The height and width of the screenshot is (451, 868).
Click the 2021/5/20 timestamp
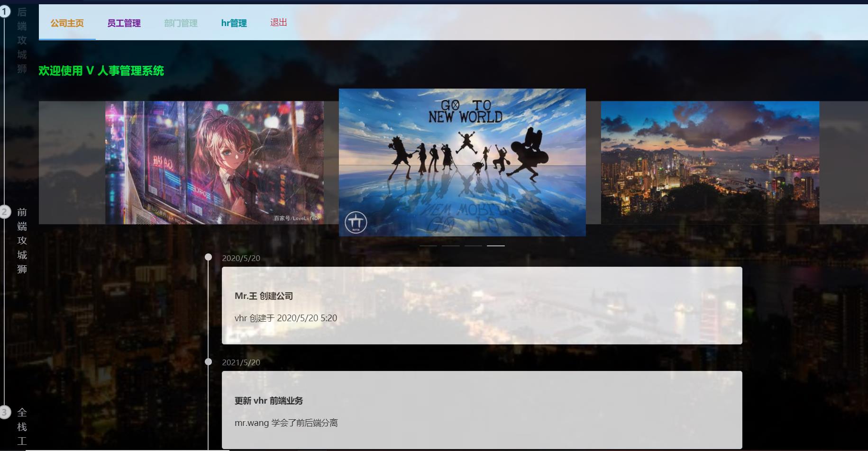(x=241, y=362)
